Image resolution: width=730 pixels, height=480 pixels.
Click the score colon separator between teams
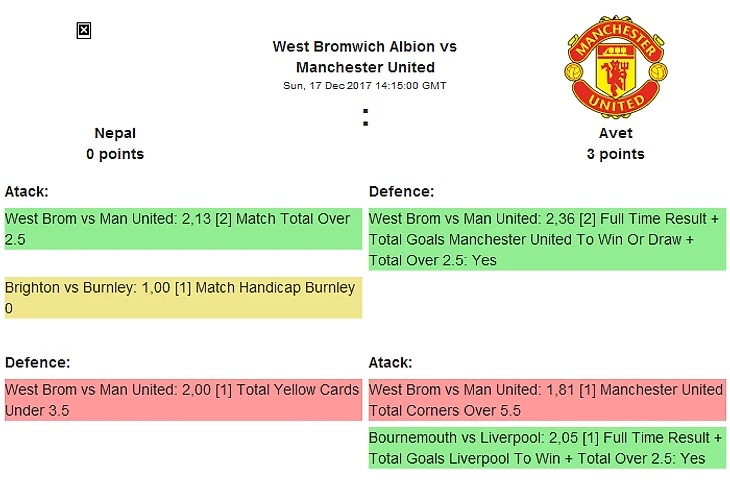tap(366, 117)
